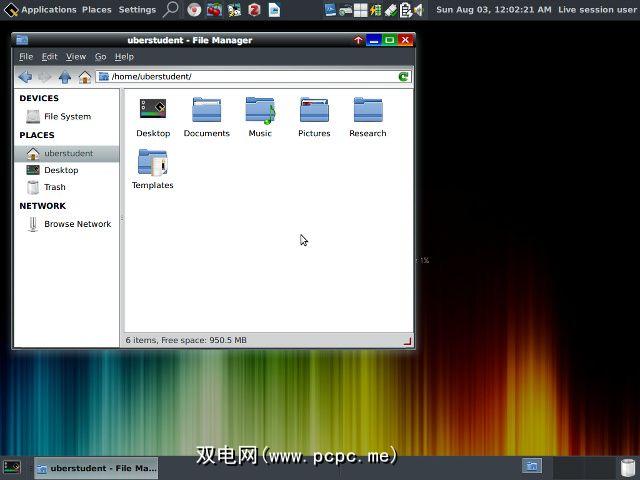
Task: Click the Live session user label
Action: click(598, 9)
